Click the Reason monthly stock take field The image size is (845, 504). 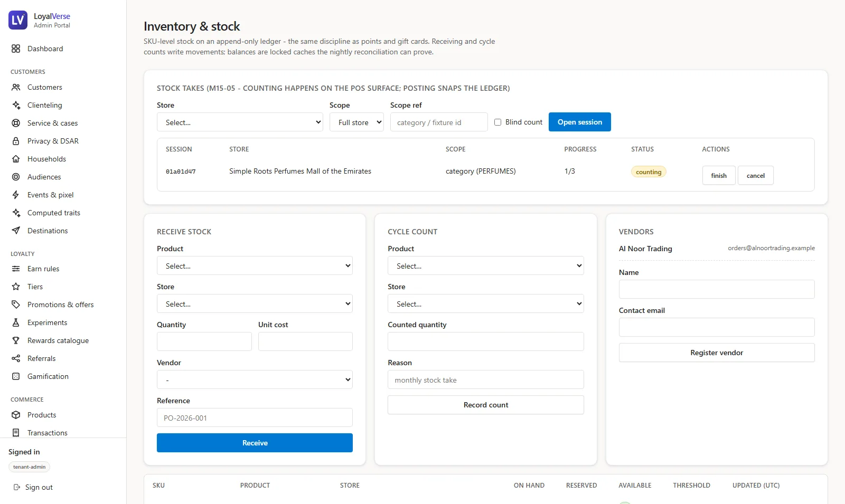point(486,379)
